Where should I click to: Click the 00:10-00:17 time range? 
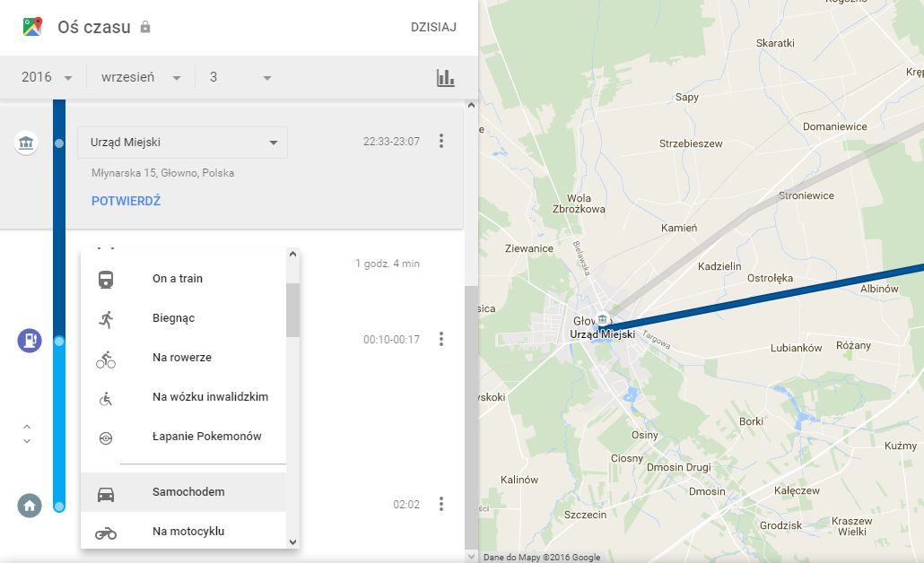tap(391, 339)
